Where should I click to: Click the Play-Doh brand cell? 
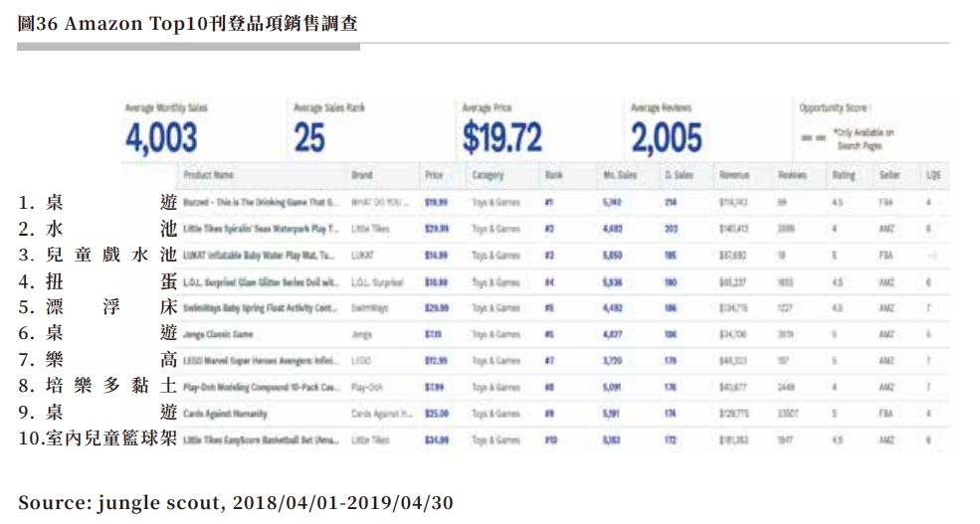[367, 387]
